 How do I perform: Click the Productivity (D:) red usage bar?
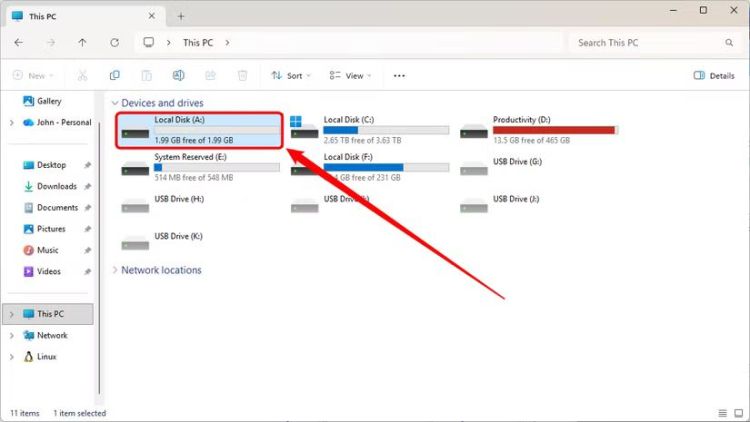554,130
